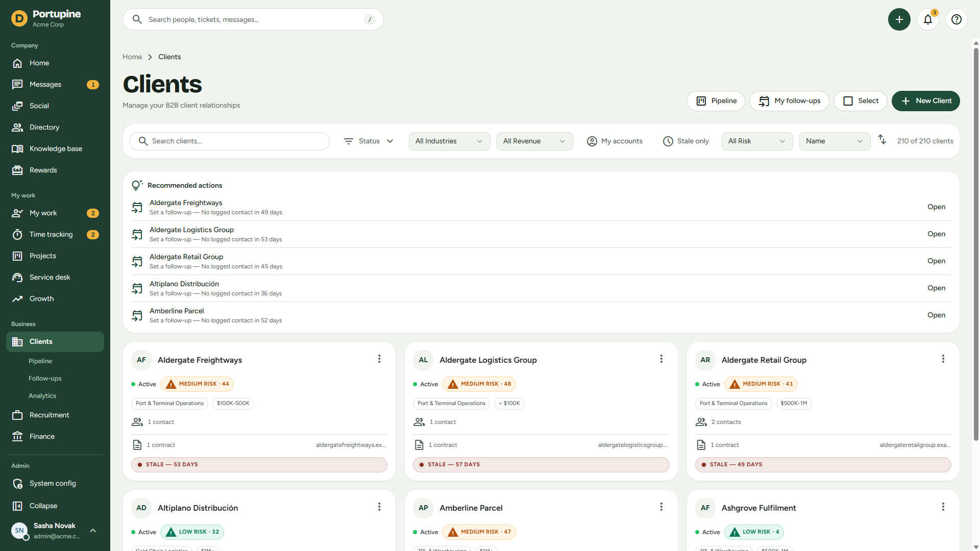The height and width of the screenshot is (551, 980).
Task: Open the Aldergate Freightways card options menu
Action: (x=379, y=359)
